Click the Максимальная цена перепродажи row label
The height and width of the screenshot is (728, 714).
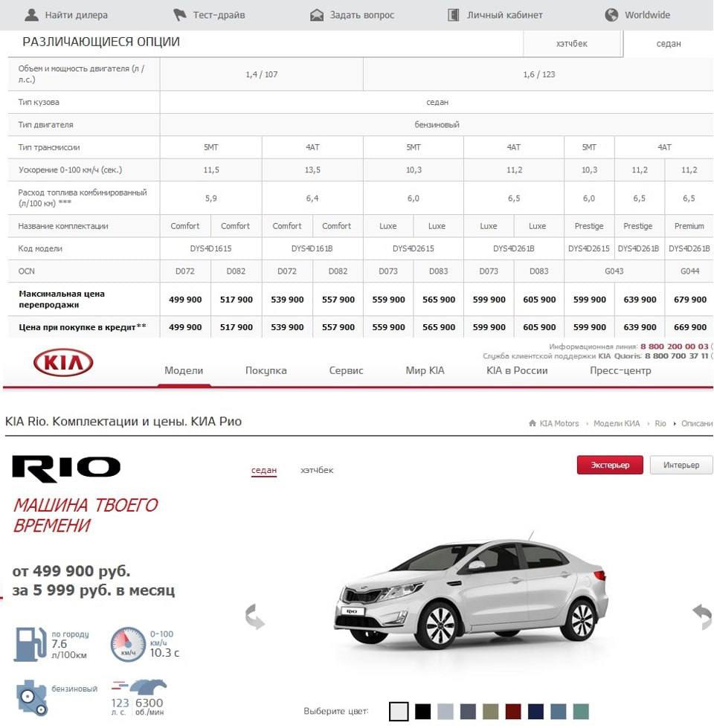[x=62, y=300]
